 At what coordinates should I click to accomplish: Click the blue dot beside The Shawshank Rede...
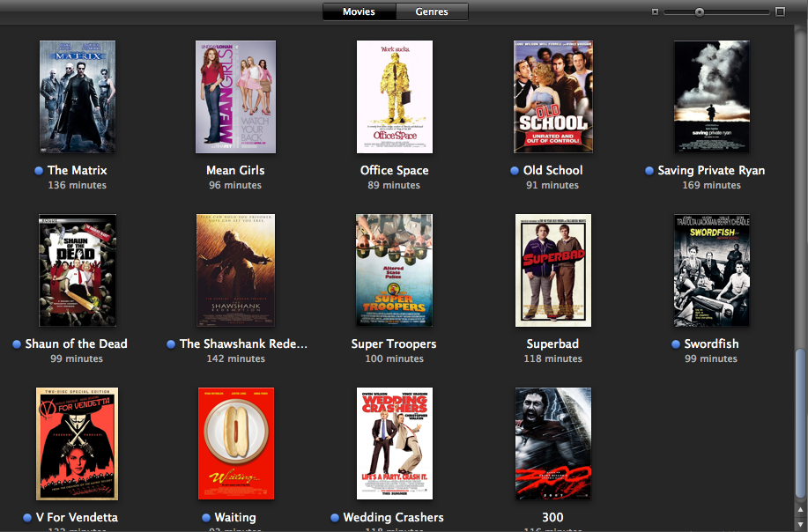(171, 344)
